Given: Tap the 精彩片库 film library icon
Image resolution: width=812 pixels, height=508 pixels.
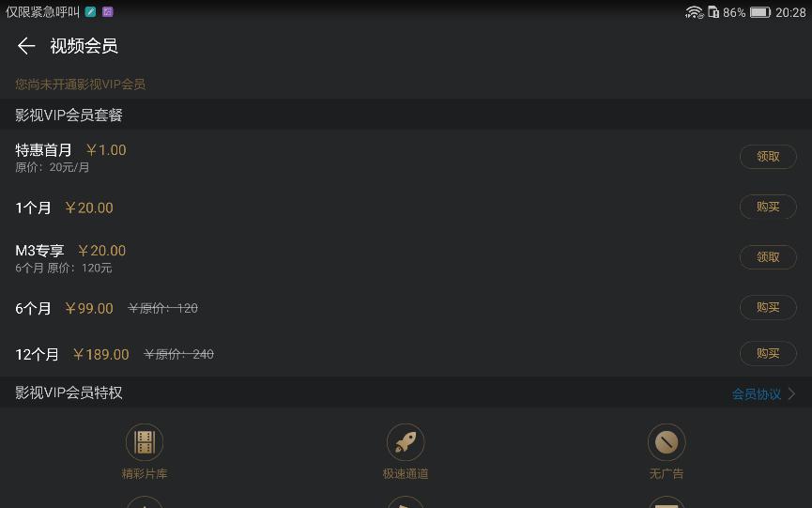Looking at the screenshot, I should 145,442.
